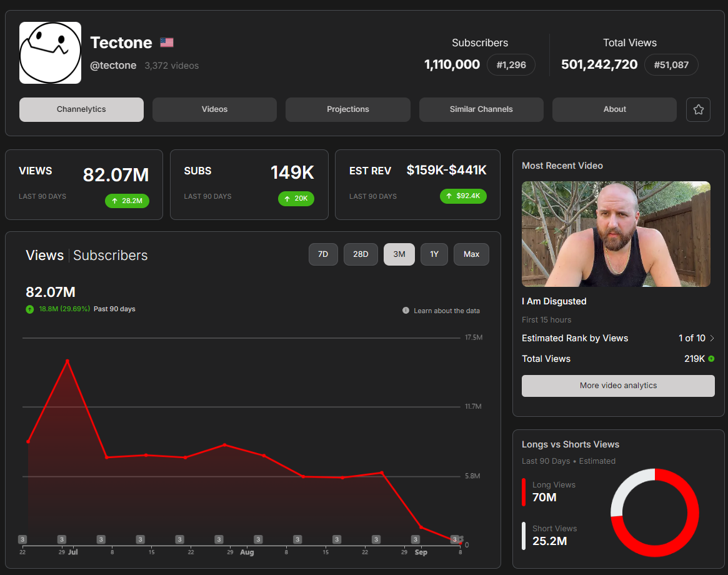Click the US flag icon next to Tectone
This screenshot has width=728, height=575.
(167, 42)
